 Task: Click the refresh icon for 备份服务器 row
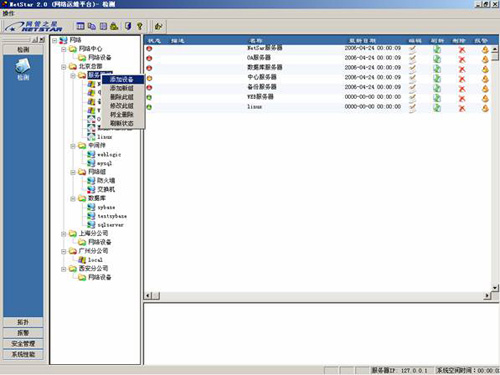[x=437, y=88]
